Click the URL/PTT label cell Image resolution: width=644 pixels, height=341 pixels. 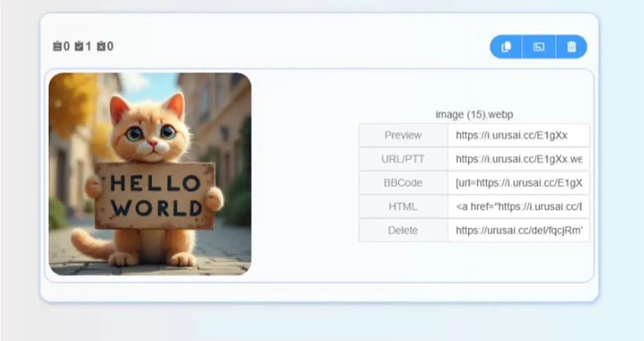(x=403, y=160)
